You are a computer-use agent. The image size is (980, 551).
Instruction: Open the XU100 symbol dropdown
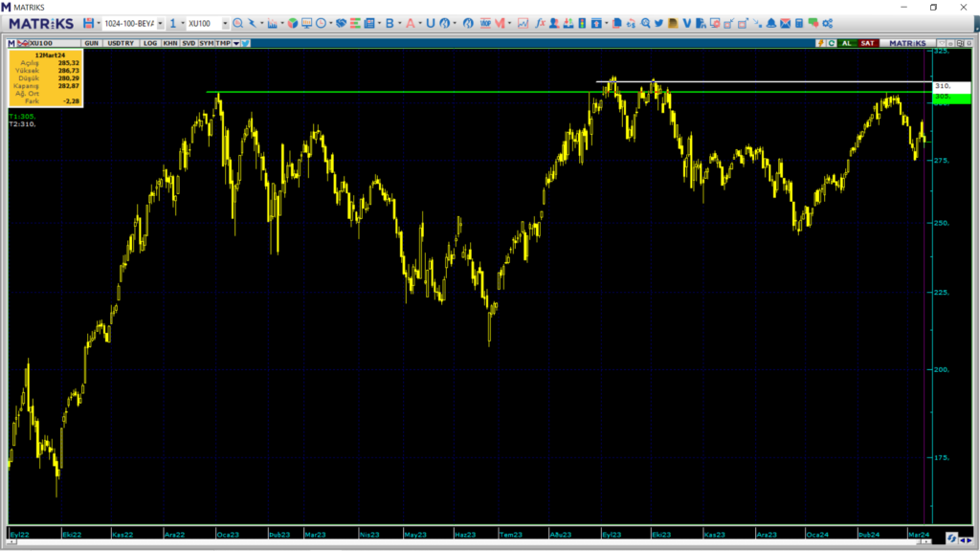point(225,23)
